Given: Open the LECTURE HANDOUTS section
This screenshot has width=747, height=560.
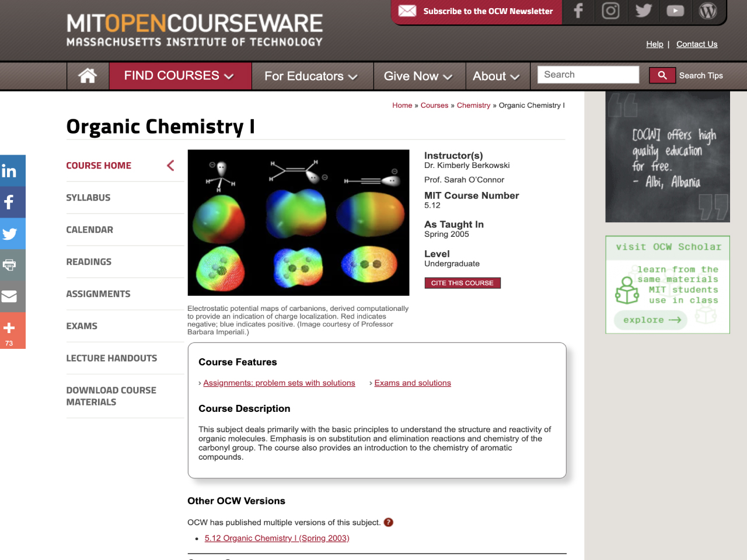Looking at the screenshot, I should click(111, 358).
